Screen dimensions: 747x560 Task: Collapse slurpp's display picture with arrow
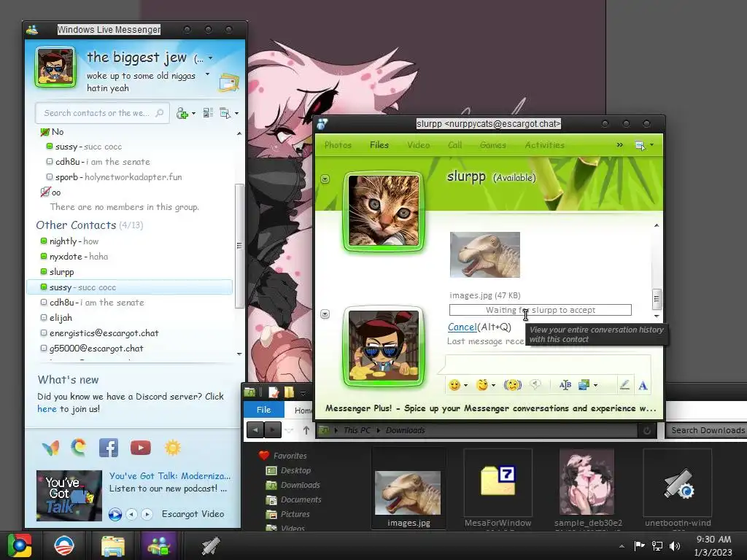(325, 179)
